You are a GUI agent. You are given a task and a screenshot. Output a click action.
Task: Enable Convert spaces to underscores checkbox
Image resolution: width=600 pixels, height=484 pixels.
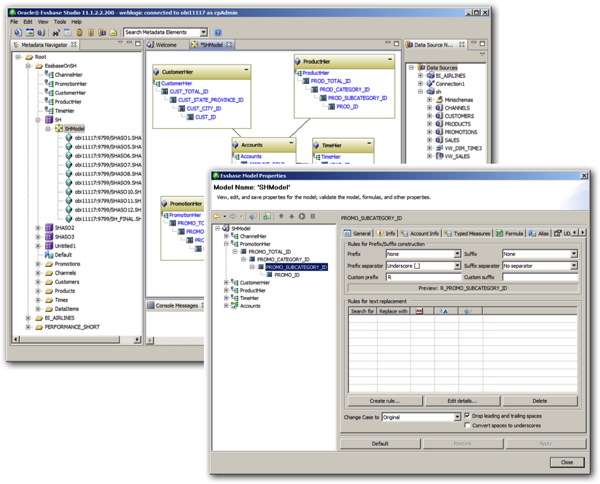[467, 425]
